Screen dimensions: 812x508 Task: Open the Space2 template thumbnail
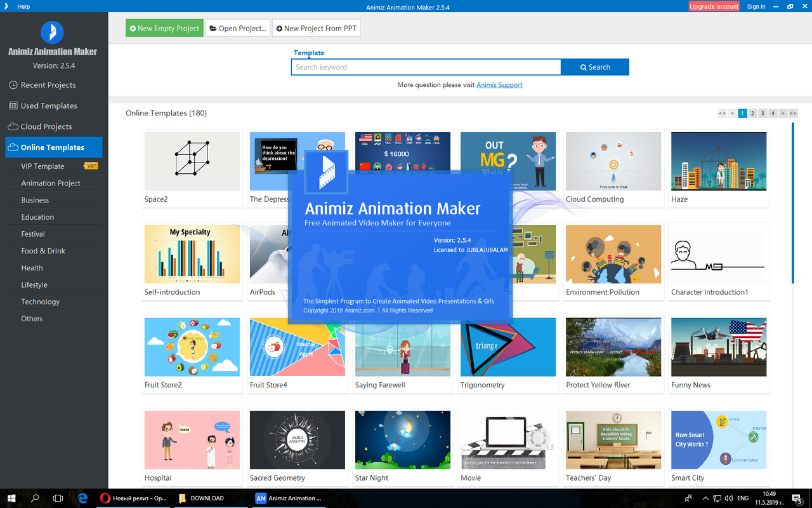pos(192,161)
